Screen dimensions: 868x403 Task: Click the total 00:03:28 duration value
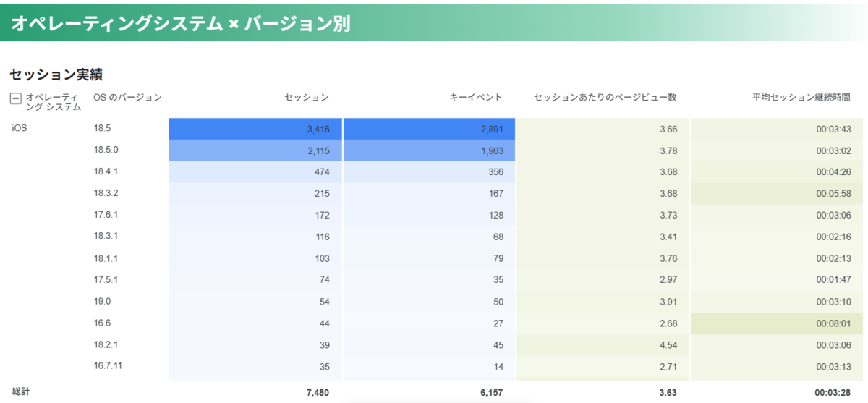833,391
